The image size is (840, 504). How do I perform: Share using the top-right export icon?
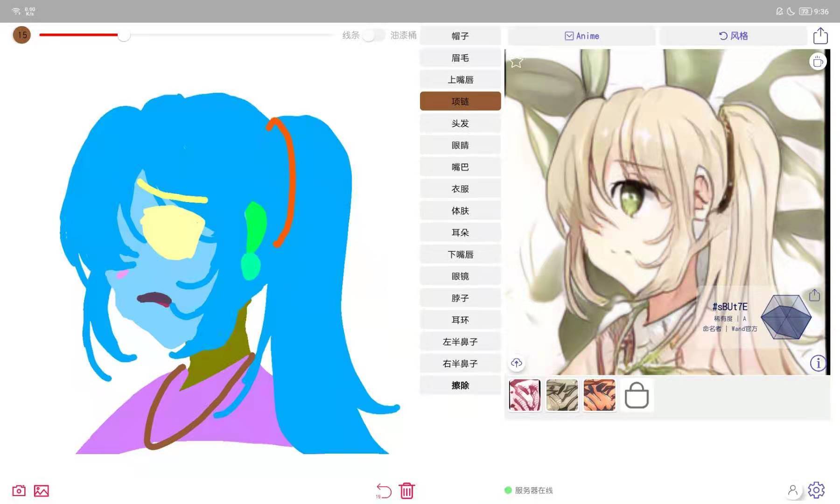[x=820, y=35]
